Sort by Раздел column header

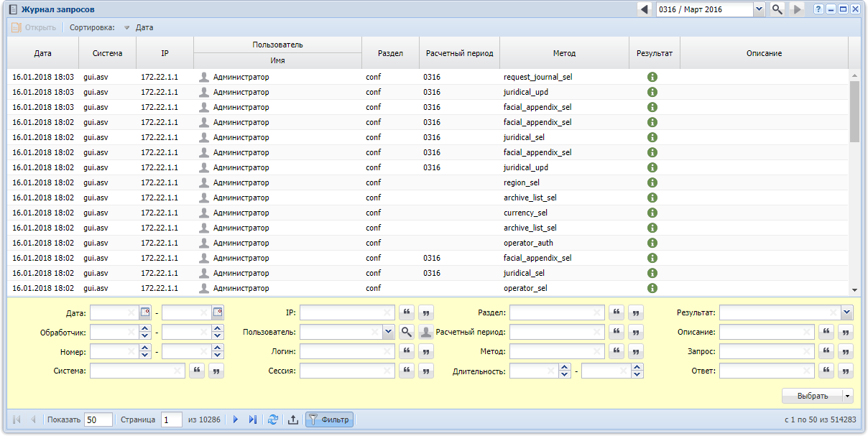(390, 53)
